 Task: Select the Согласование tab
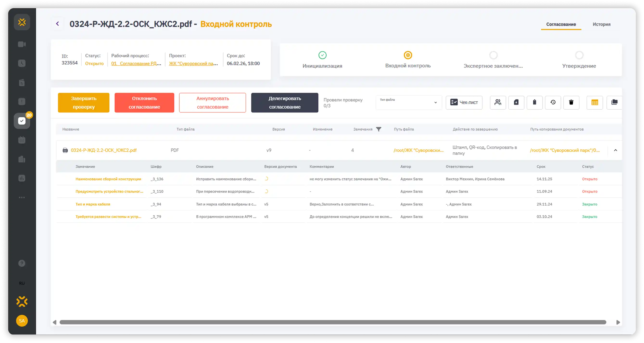[x=561, y=24]
